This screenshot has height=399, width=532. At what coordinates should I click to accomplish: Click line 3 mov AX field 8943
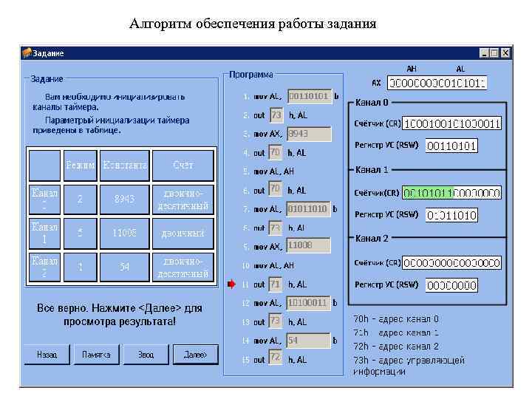click(x=309, y=134)
